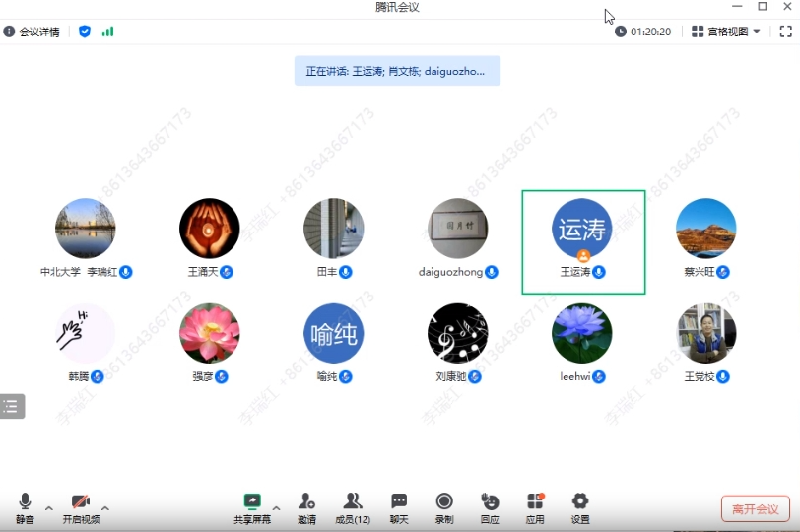The height and width of the screenshot is (532, 800).
Task: Open the grid view (宫格视图) dropdown
Action: tap(727, 32)
